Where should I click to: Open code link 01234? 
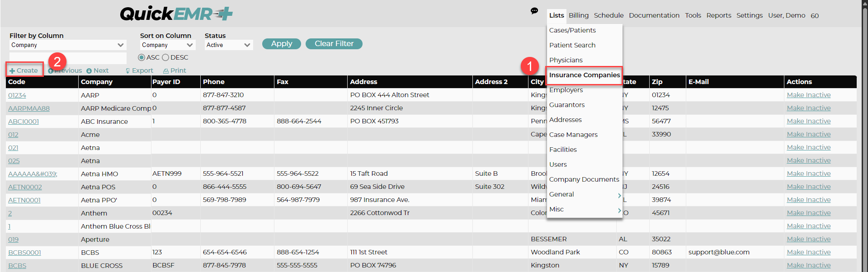[x=17, y=95]
